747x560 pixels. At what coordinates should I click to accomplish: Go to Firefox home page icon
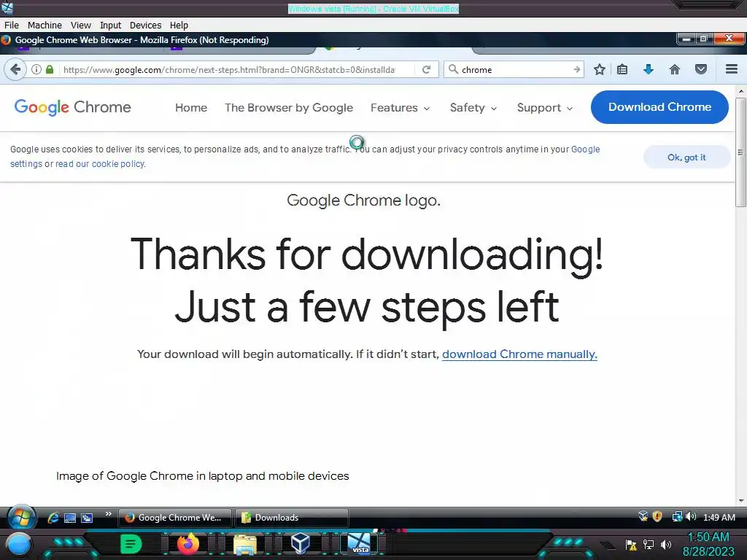pos(675,69)
